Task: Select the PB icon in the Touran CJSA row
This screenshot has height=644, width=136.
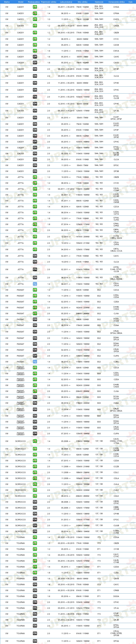Action: 35,573
